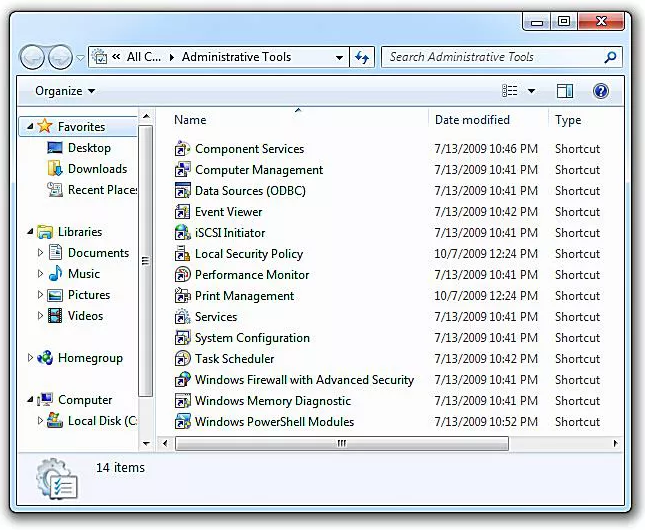Click the Homegroup icon
Image resolution: width=645 pixels, height=530 pixels.
pos(45,358)
